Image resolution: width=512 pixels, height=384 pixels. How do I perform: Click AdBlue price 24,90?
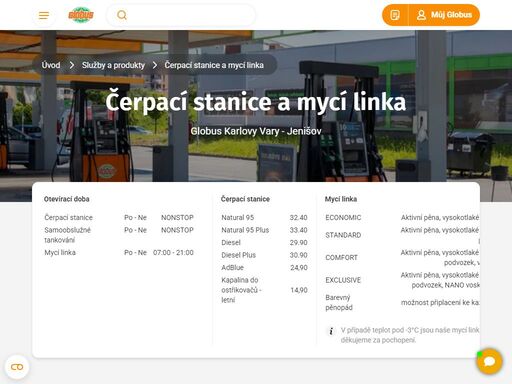299,268
